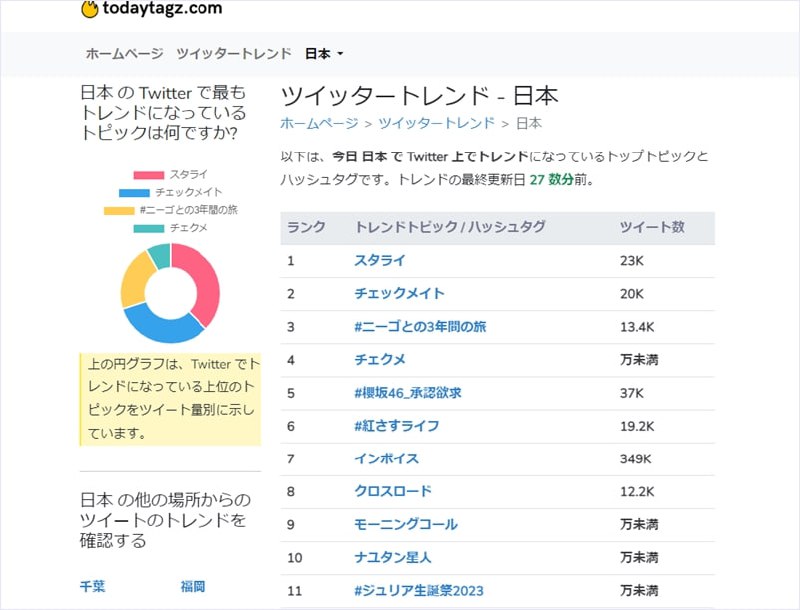This screenshot has width=800, height=610.
Task: Open #櫻坂46_承認欲求 hashtag link
Action: click(x=408, y=393)
